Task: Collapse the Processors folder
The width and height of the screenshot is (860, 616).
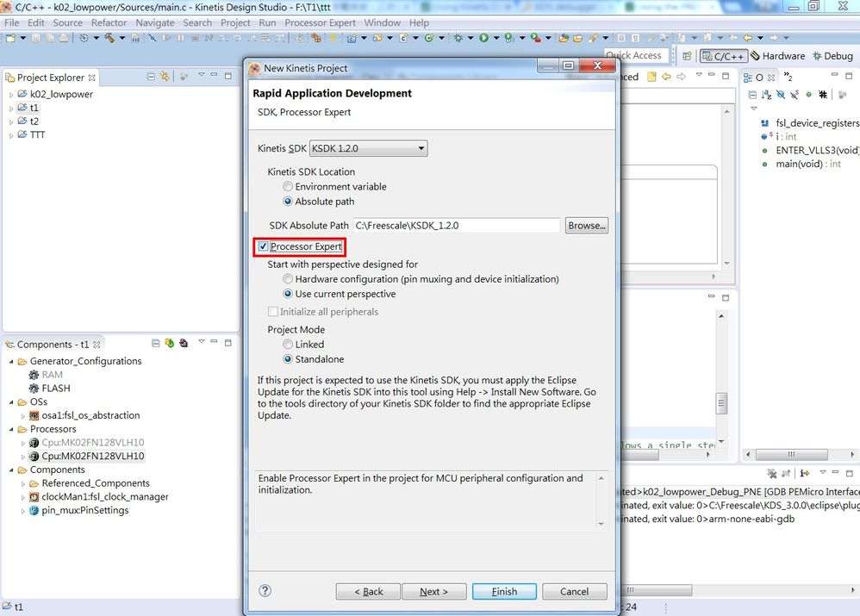Action: (11, 429)
